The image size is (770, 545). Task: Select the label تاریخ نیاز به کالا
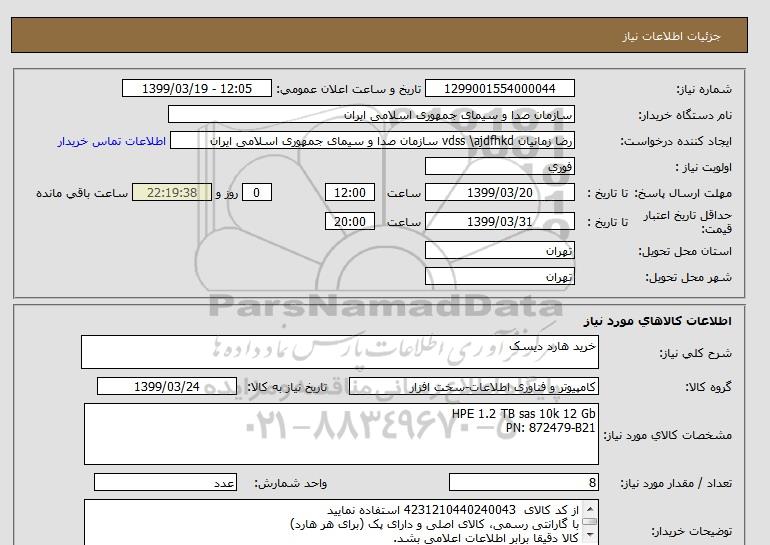tap(287, 387)
